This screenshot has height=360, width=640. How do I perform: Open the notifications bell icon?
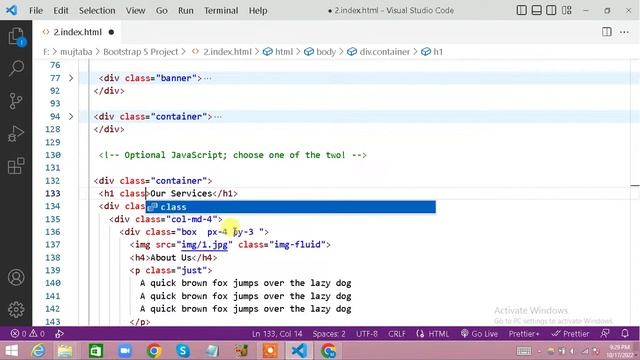(x=625, y=333)
